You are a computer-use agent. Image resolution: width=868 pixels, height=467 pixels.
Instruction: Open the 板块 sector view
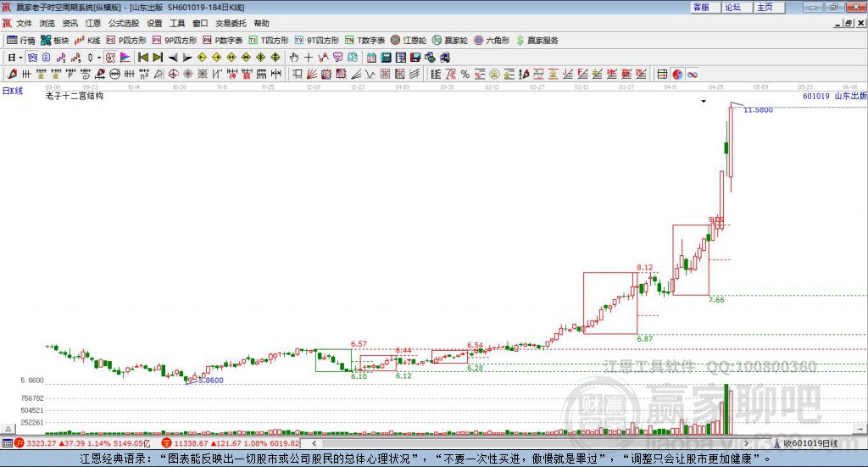54,41
